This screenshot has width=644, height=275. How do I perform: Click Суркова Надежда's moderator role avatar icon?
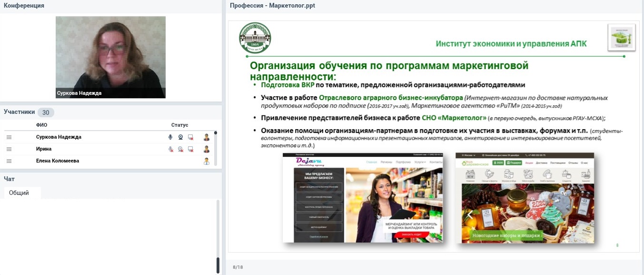(x=207, y=137)
